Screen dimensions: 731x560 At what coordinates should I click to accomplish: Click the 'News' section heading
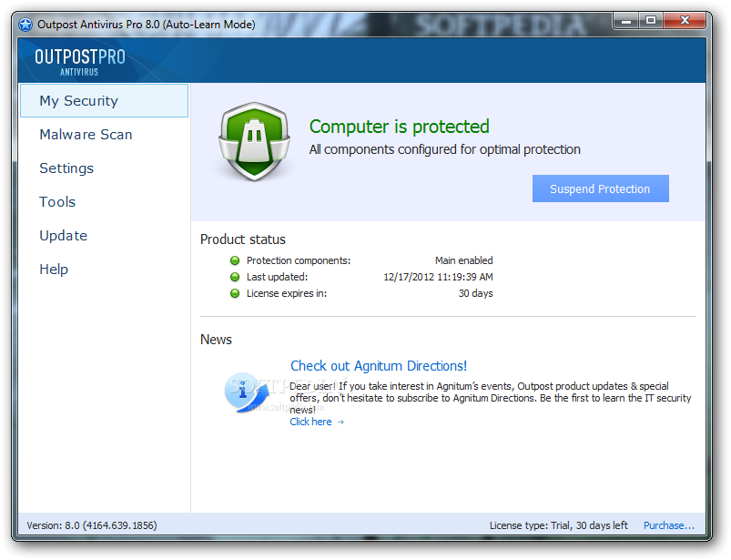click(x=216, y=340)
